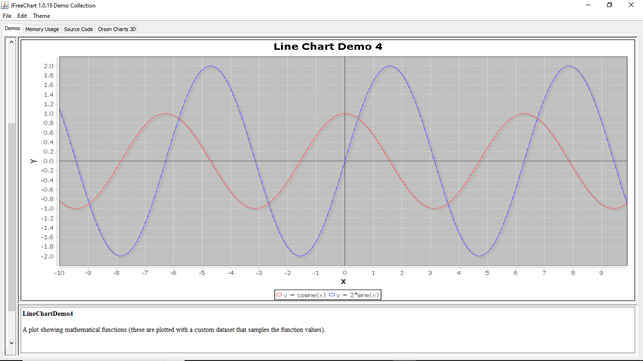The image size is (643, 361).
Task: Select the Demos tab
Action: coord(12,28)
